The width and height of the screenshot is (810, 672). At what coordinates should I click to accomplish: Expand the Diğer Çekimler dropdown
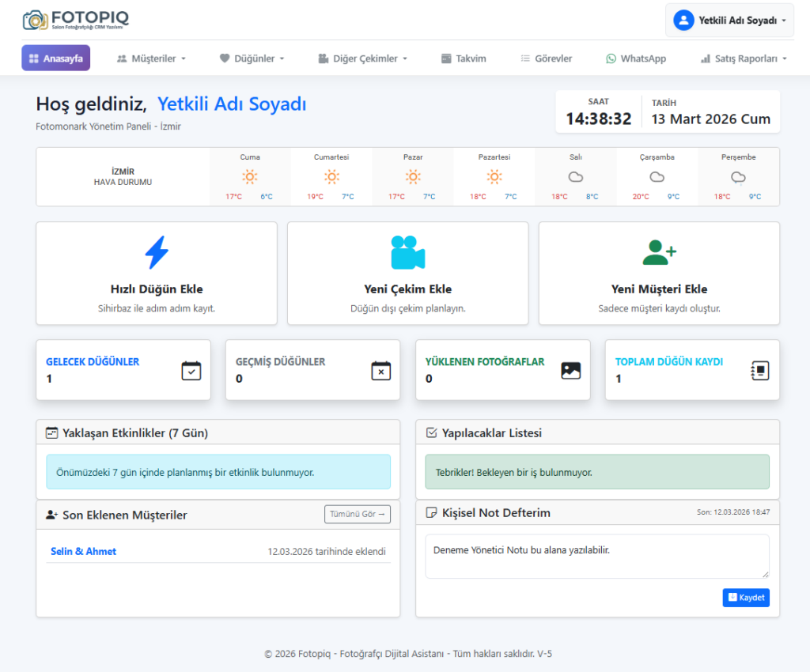(x=363, y=59)
